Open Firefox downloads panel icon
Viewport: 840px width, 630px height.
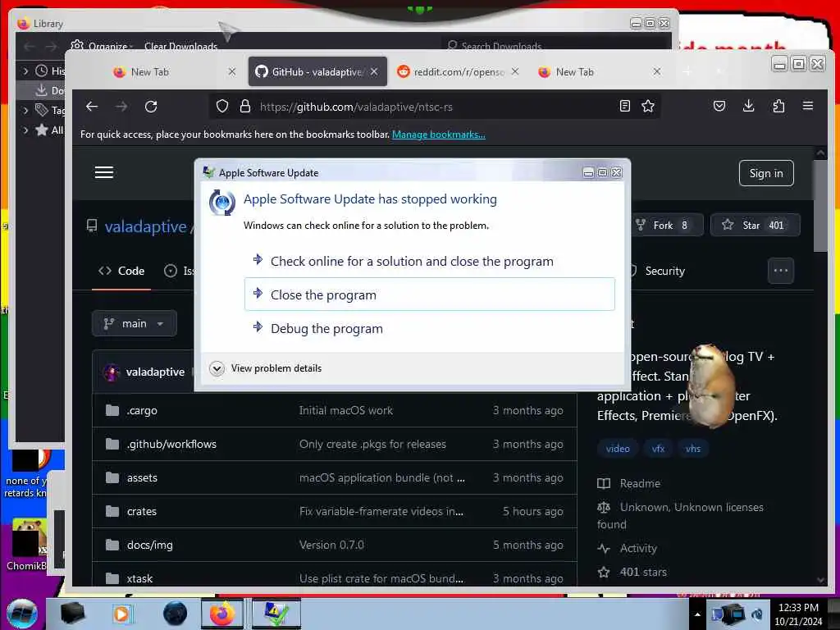[749, 106]
